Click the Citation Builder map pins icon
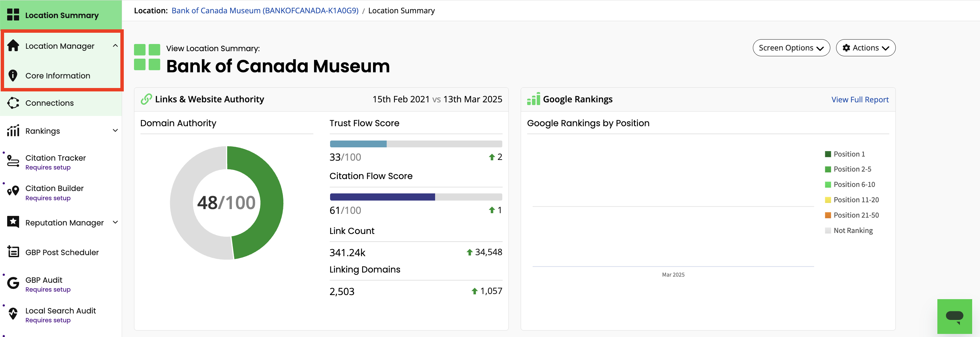This screenshot has height=337, width=980. click(x=13, y=191)
